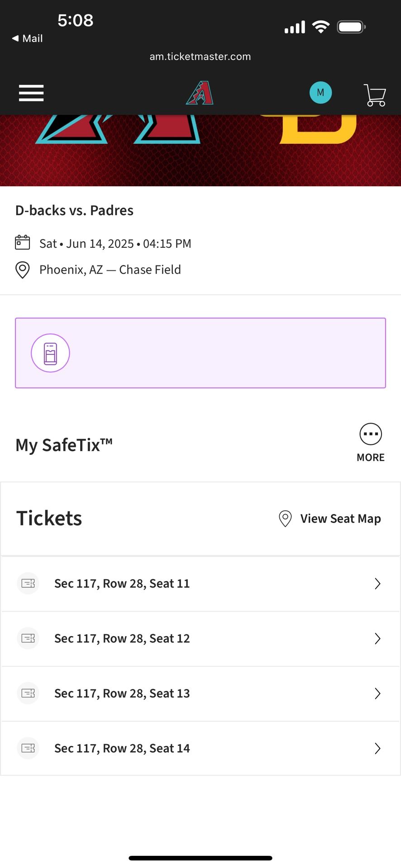Screen dimensions: 401x868
Task: View Seat Map link
Action: point(330,519)
